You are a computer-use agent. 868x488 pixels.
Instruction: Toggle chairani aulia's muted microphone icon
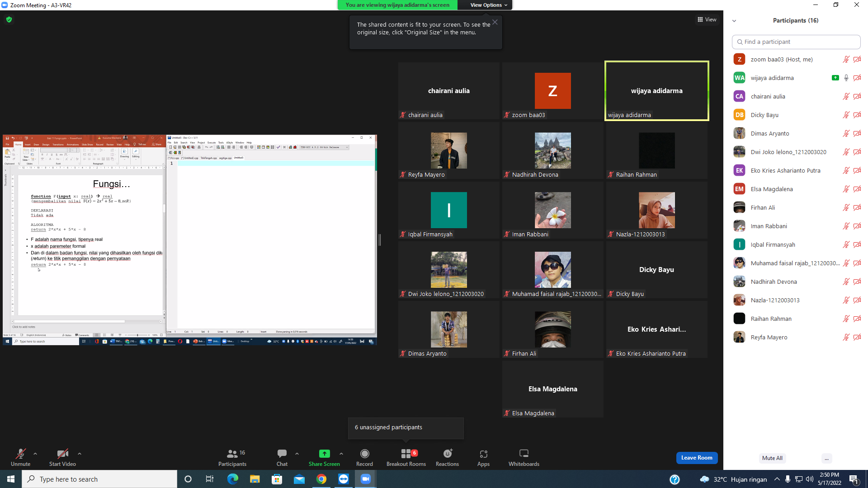[846, 96]
